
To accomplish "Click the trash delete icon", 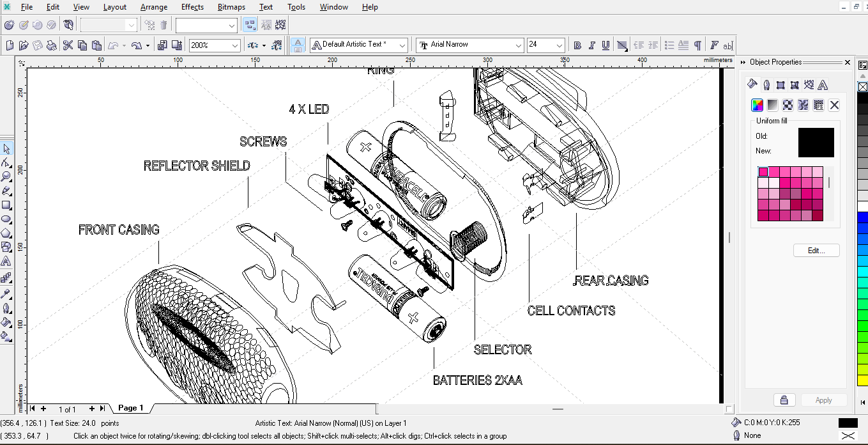I will coord(164,25).
